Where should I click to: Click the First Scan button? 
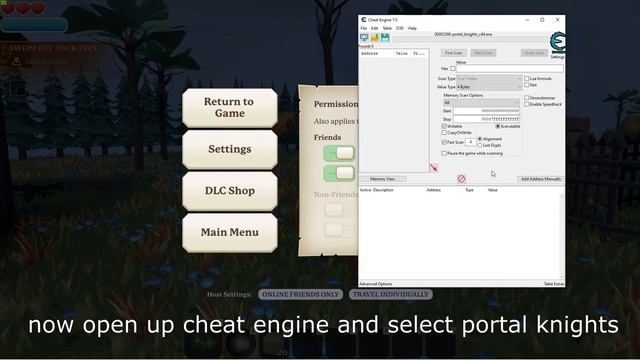[453, 53]
